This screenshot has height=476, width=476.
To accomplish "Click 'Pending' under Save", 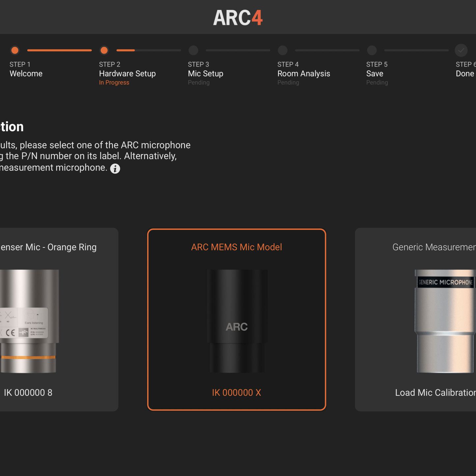I will point(377,83).
